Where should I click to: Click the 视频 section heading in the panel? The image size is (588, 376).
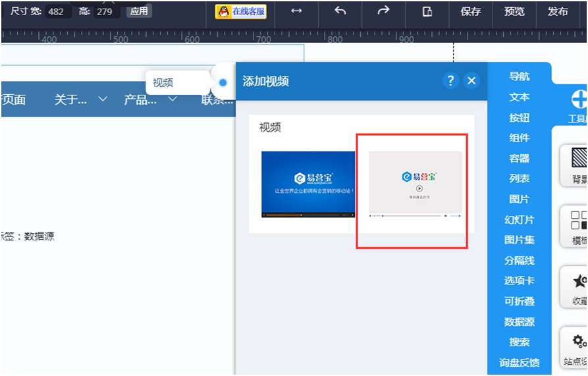coord(270,128)
